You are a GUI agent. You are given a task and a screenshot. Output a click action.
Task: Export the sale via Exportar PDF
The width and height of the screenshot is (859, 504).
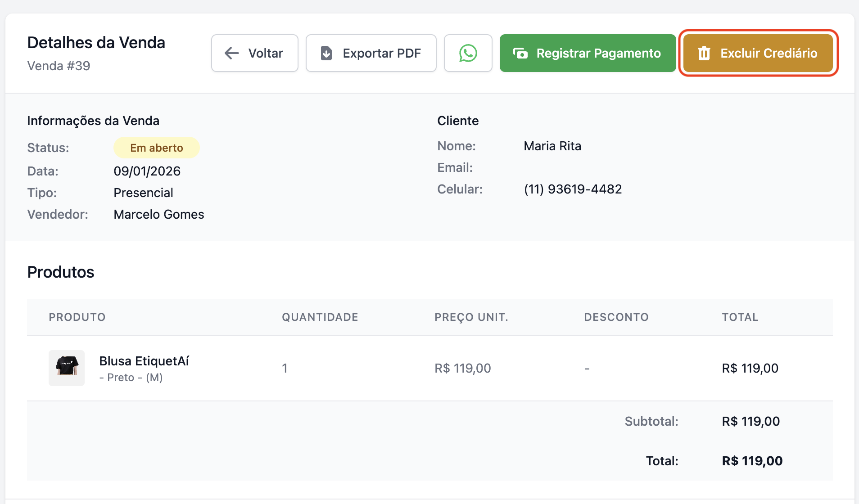(371, 53)
